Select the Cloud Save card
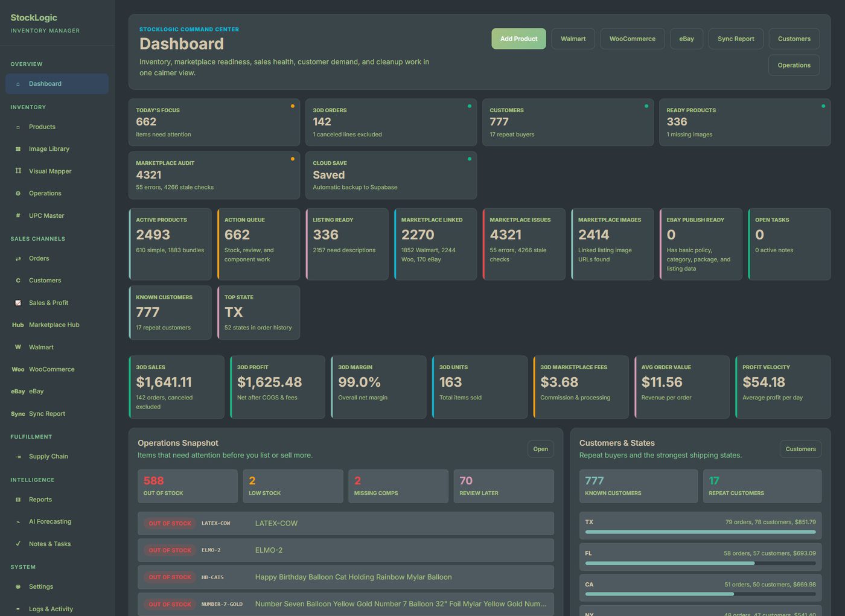Screen dimensions: 845x616 (391, 176)
